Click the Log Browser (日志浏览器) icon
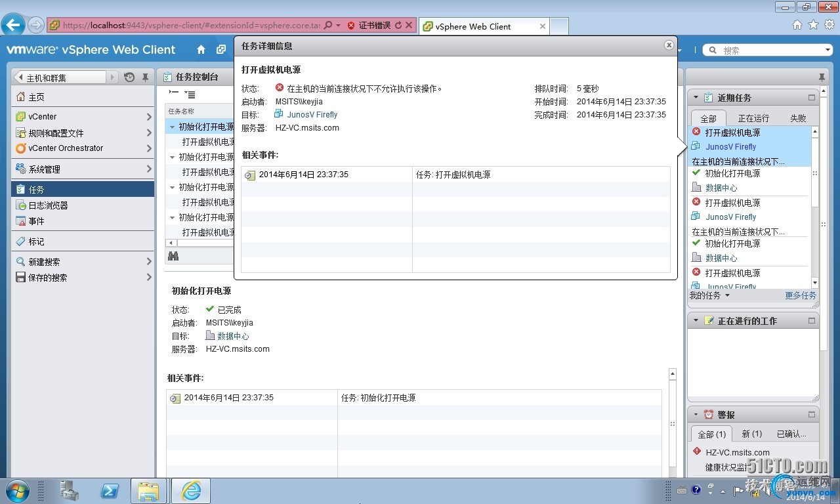 point(20,205)
